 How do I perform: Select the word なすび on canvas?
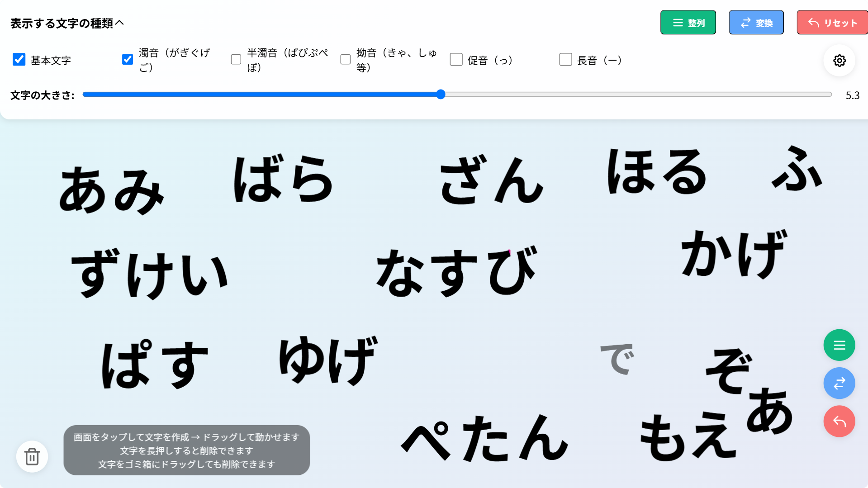tap(457, 271)
